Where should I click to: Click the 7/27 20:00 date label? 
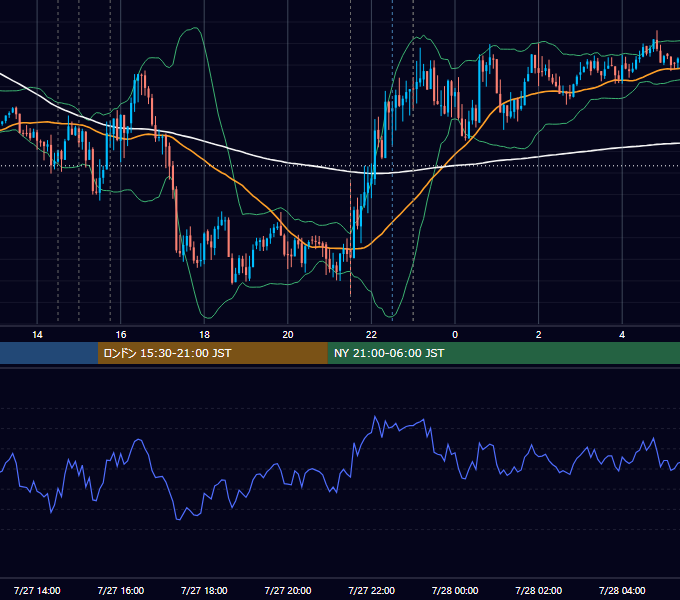(288, 590)
